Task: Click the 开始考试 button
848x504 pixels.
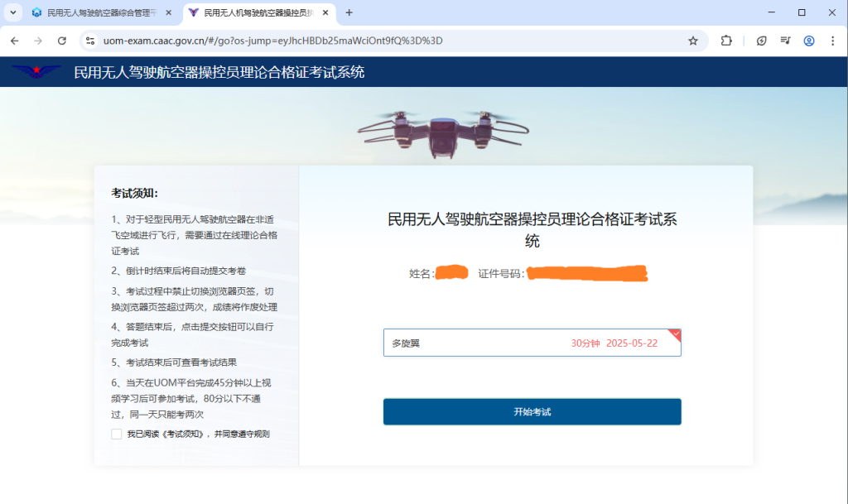Action: click(532, 411)
